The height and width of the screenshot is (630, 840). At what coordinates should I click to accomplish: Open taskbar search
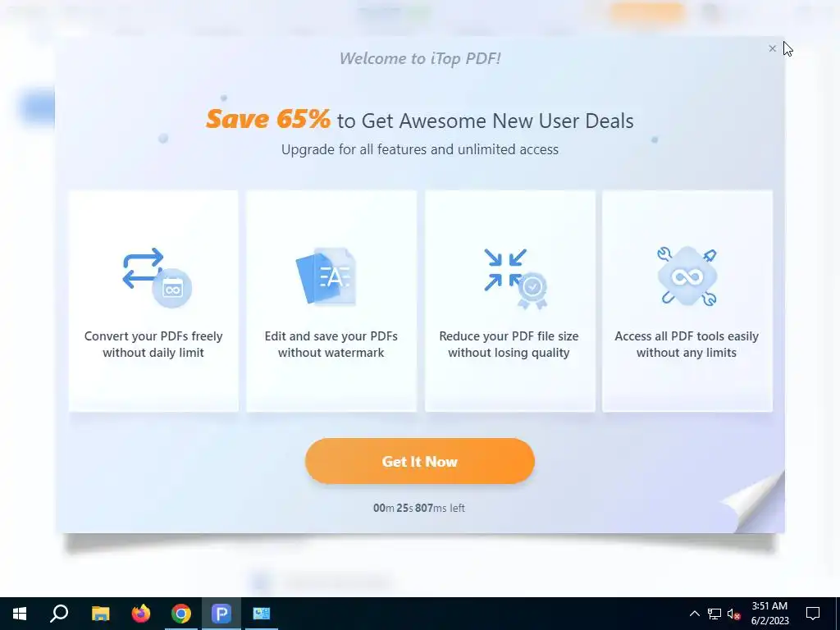click(59, 614)
